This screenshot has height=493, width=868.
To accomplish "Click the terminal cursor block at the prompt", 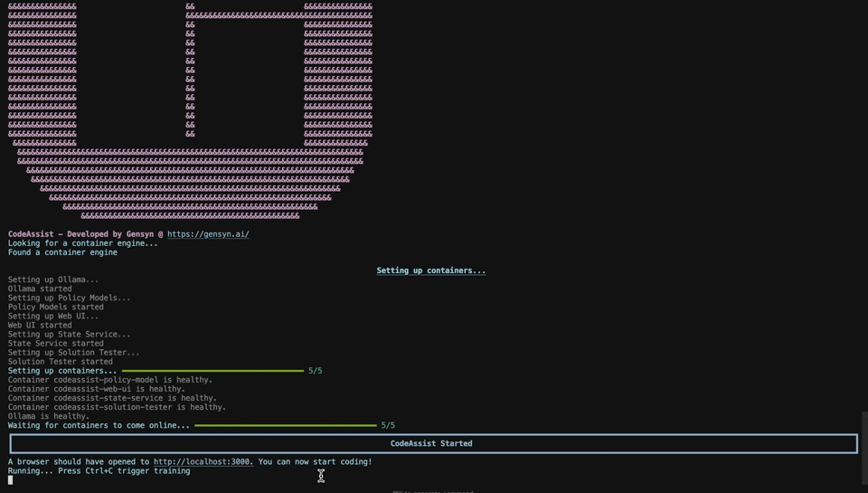I will (11, 480).
